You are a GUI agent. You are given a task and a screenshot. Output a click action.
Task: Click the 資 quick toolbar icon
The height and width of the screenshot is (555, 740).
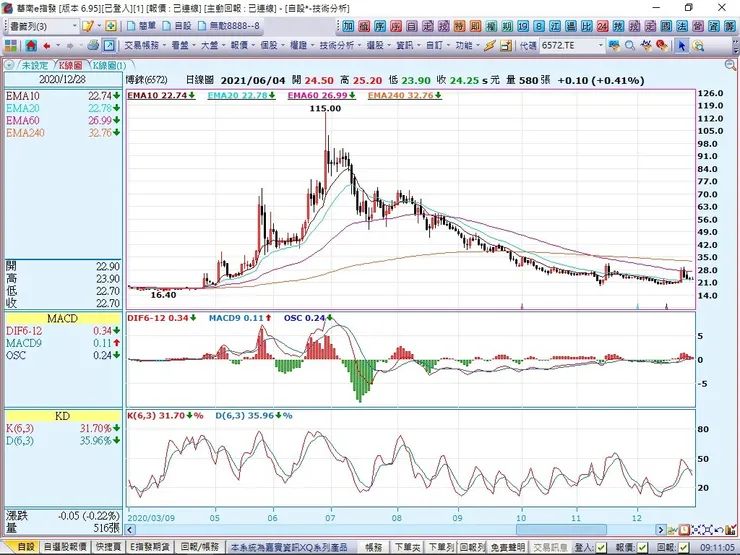coord(714,26)
